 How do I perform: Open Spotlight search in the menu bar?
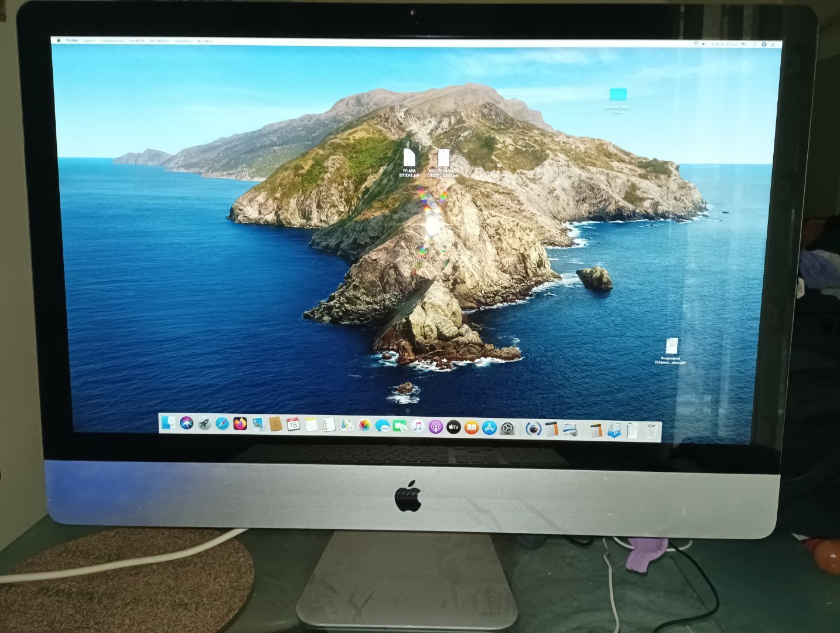point(755,45)
